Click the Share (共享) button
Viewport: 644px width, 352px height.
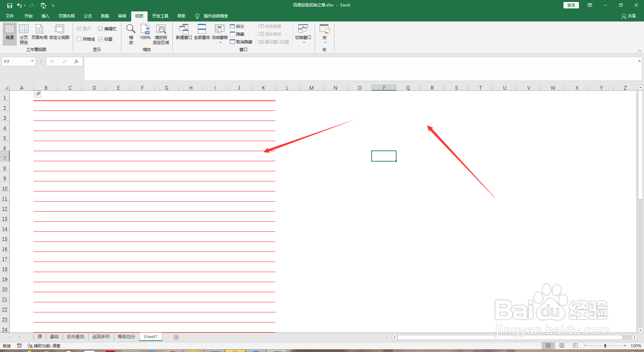(629, 16)
